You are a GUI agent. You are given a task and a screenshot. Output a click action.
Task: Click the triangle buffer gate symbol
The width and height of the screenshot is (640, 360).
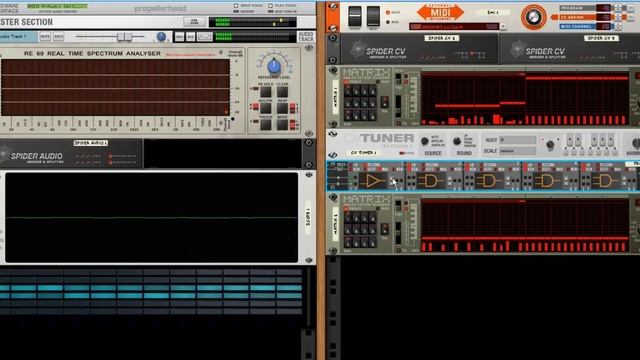(x=372, y=181)
